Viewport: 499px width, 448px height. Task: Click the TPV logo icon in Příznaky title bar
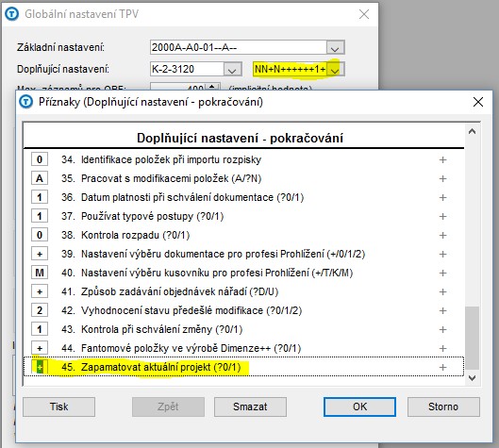[x=25, y=102]
